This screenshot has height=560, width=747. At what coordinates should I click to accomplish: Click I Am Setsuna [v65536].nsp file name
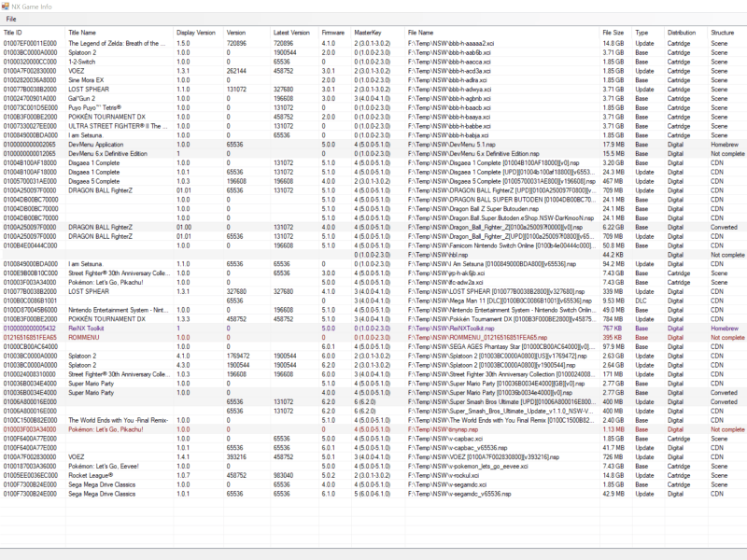click(492, 264)
